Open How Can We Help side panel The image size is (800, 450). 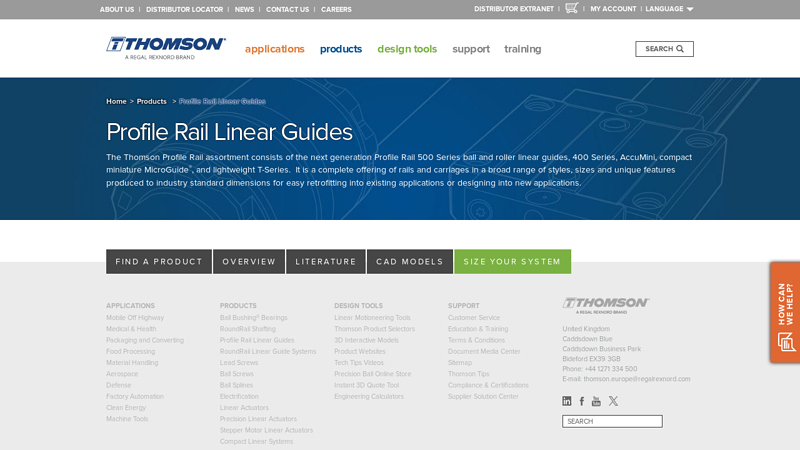pyautogui.click(x=785, y=312)
